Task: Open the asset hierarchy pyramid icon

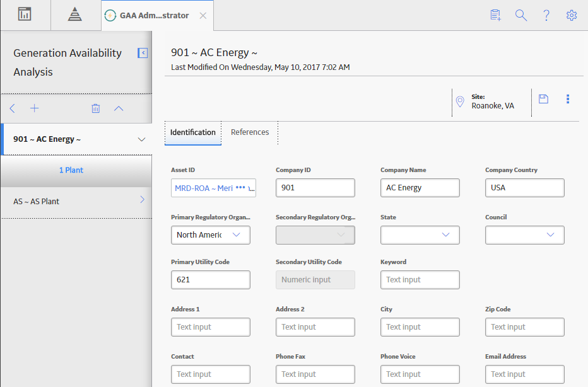Action: tap(75, 14)
